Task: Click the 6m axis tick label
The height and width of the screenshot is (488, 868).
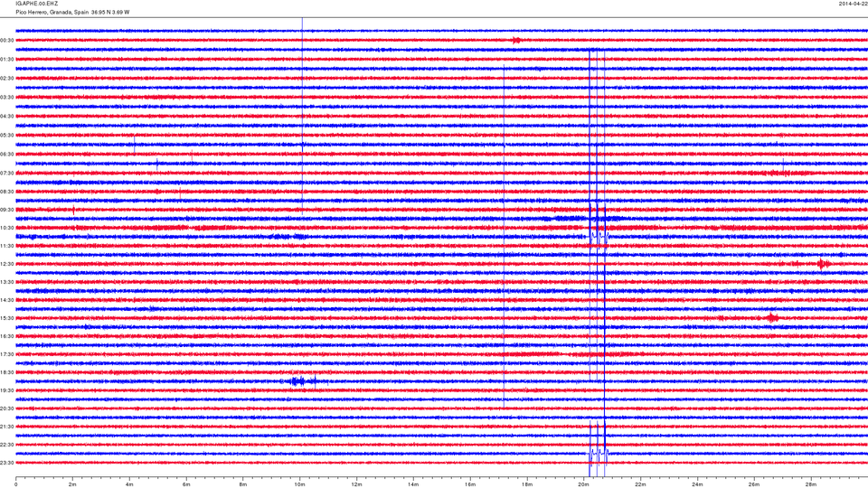Action: [x=186, y=484]
